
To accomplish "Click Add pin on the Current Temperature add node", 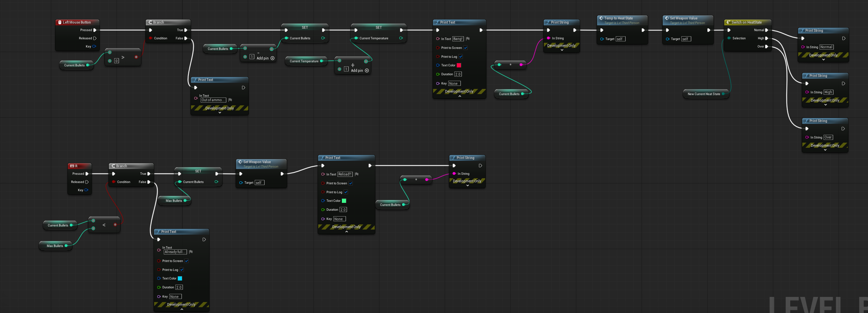I will tap(360, 70).
